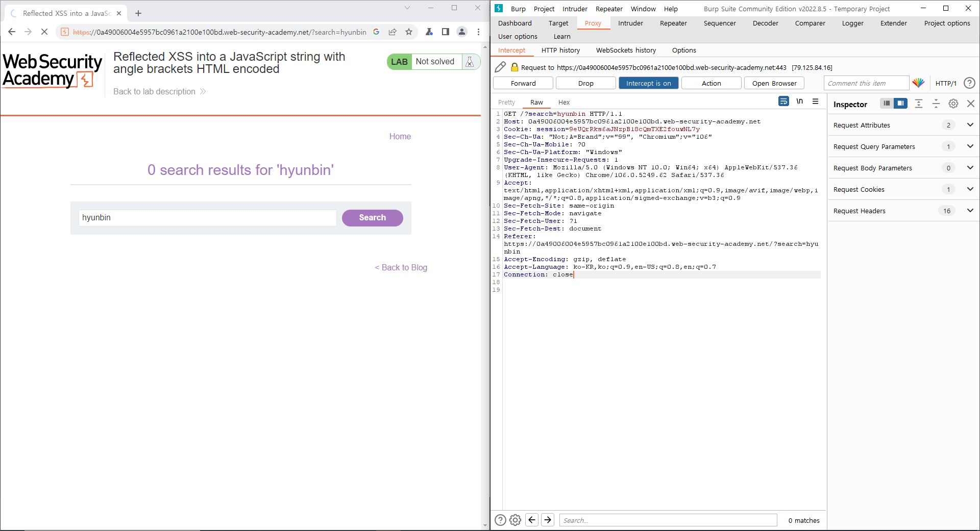This screenshot has width=980, height=531.
Task: Close the Reflected XSS browser tab
Action: [x=119, y=13]
